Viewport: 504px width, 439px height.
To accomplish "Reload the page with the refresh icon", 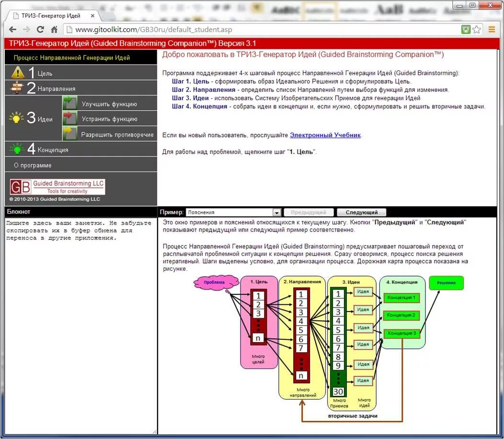I will pyautogui.click(x=40, y=30).
